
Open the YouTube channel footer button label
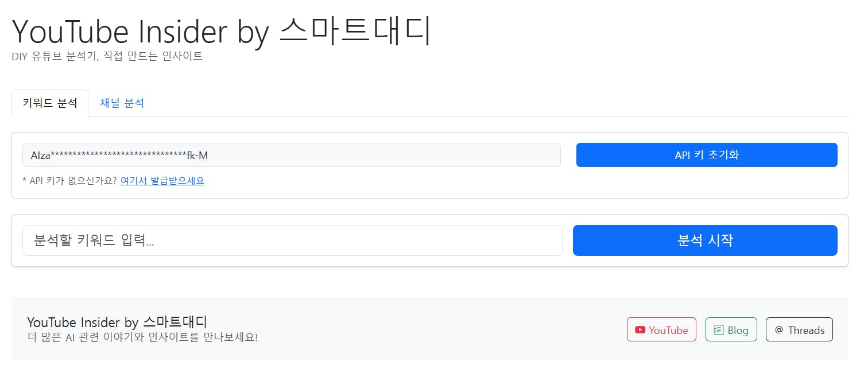(668, 330)
